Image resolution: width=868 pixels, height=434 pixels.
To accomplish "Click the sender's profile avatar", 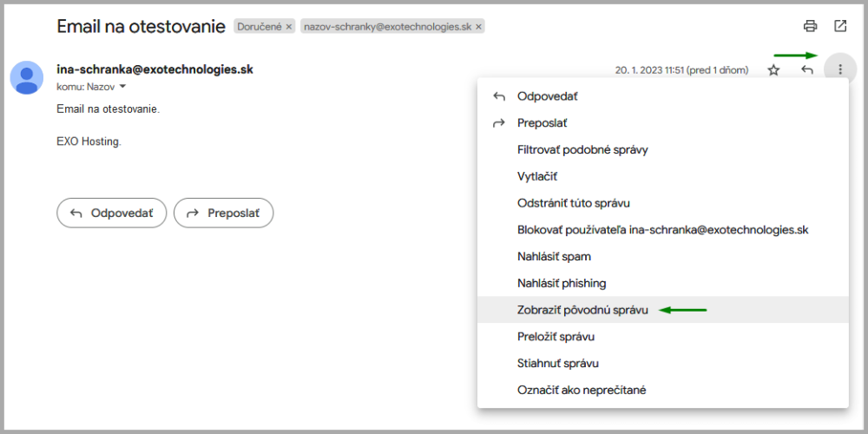I will pos(27,77).
